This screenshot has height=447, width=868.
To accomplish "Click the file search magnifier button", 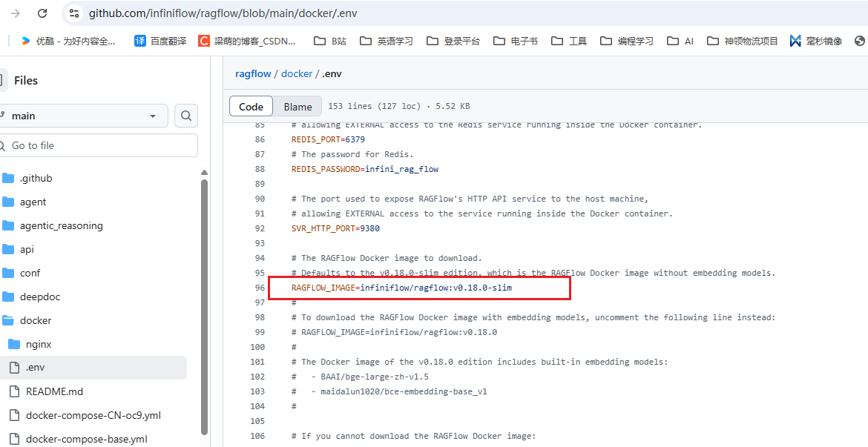I will [x=186, y=116].
